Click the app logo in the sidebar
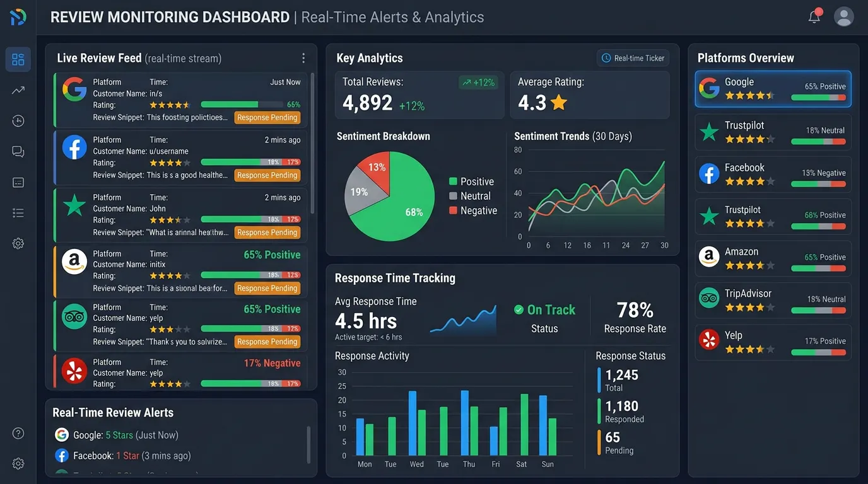 point(18,17)
